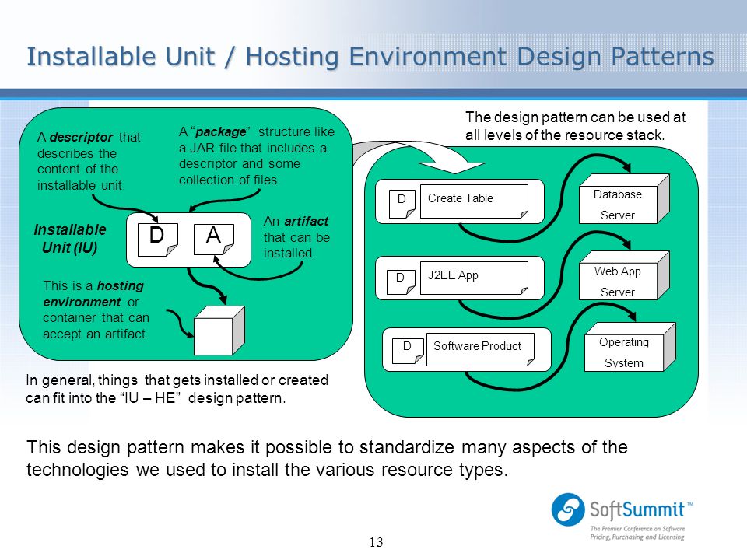Click the D icon beside J2EE App

coord(401,282)
